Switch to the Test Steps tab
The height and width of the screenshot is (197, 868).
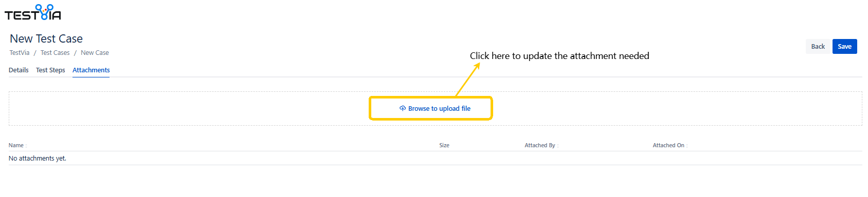coord(50,70)
